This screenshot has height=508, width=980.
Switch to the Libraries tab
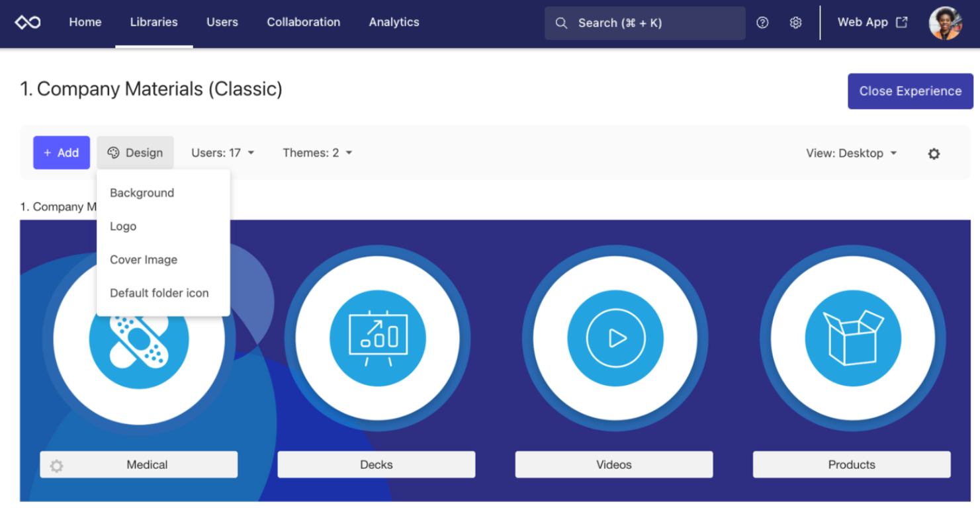154,22
